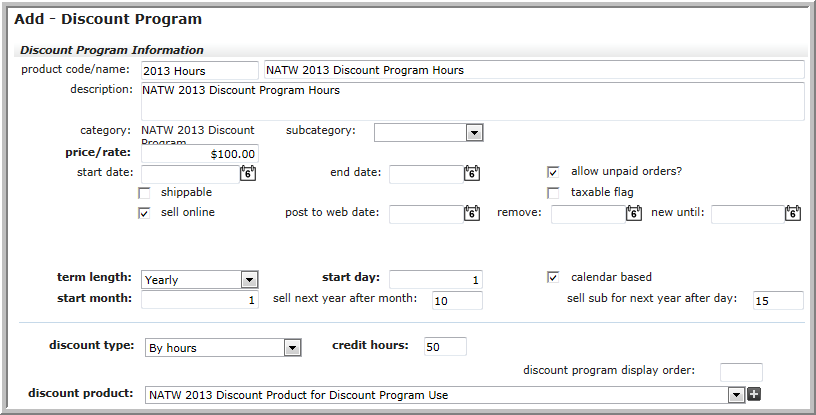Click the description text area
This screenshot has width=816, height=415.
[473, 101]
